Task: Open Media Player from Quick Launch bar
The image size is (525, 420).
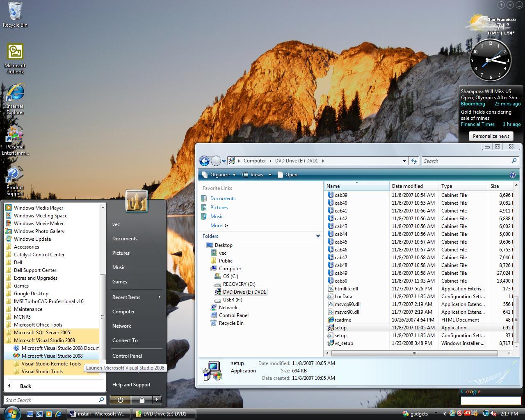Action: point(49,414)
